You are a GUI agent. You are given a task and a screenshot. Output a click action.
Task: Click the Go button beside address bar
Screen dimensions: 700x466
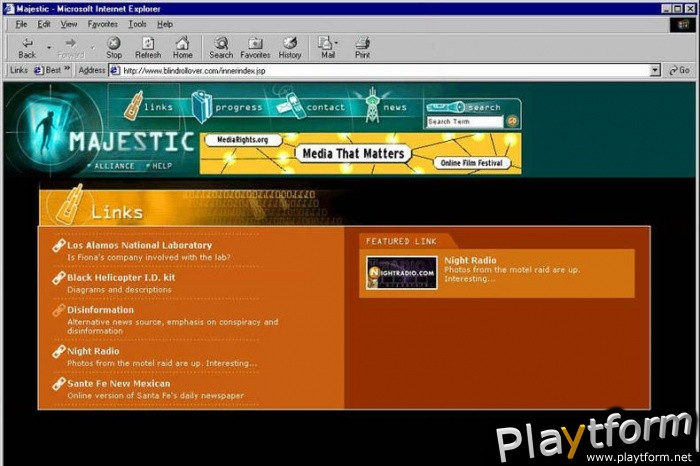679,70
